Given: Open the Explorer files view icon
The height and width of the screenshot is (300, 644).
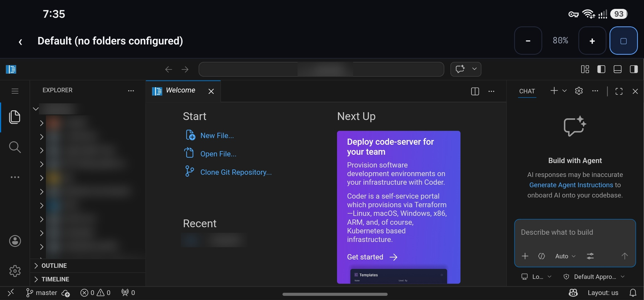Looking at the screenshot, I should [15, 117].
